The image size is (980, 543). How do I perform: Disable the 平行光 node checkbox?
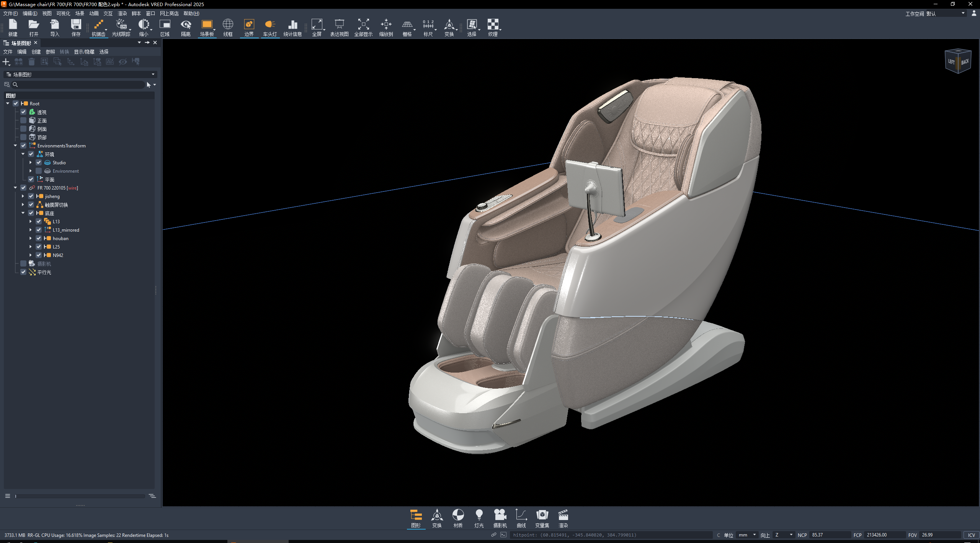pos(23,272)
